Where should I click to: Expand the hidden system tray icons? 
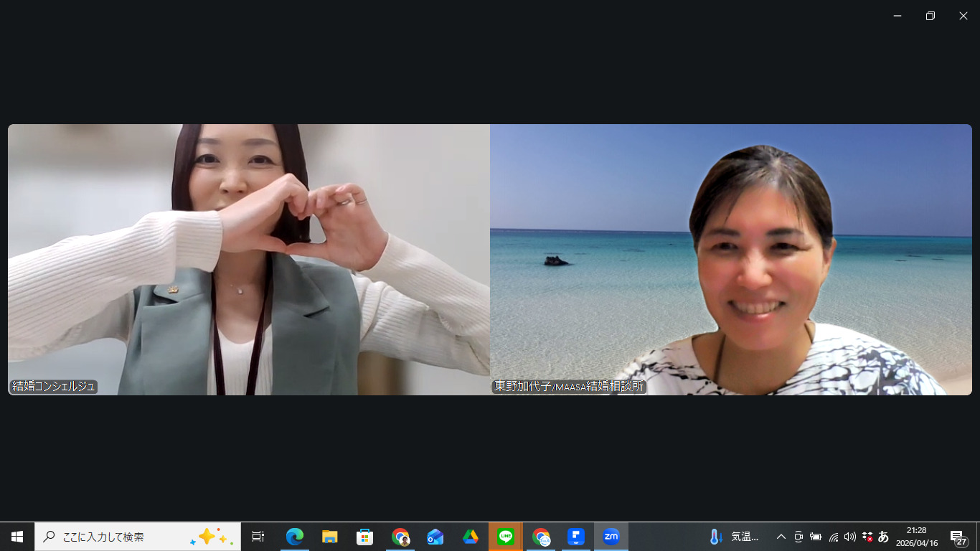(781, 537)
